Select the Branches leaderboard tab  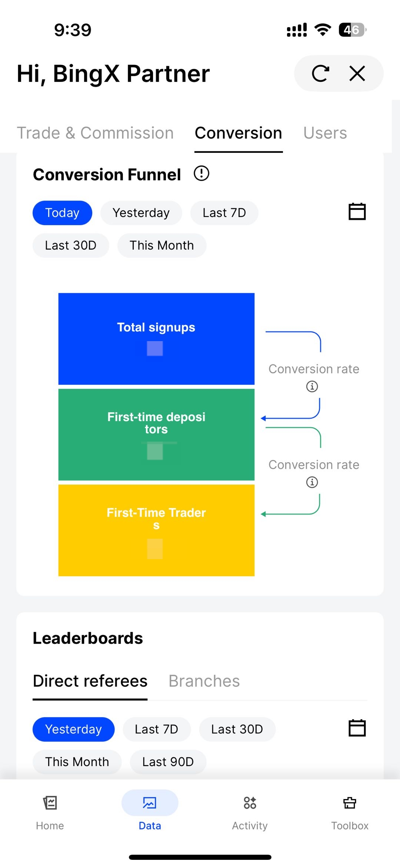pyautogui.click(x=204, y=681)
